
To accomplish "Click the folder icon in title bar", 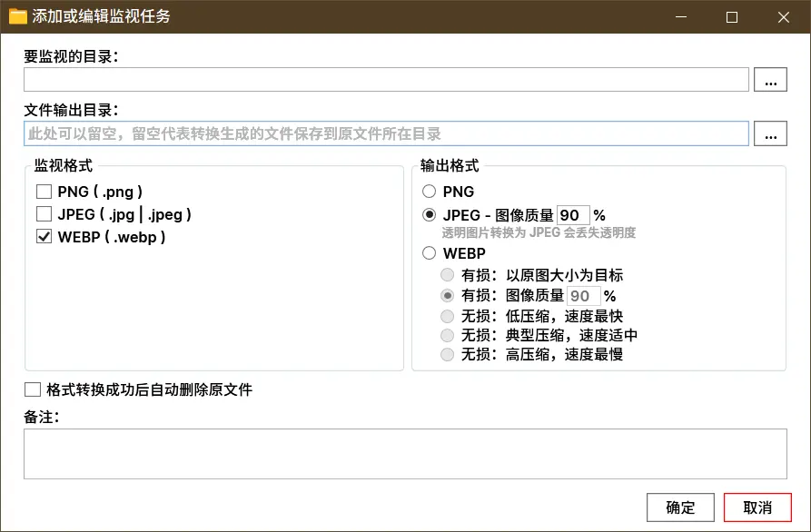I will (x=18, y=16).
